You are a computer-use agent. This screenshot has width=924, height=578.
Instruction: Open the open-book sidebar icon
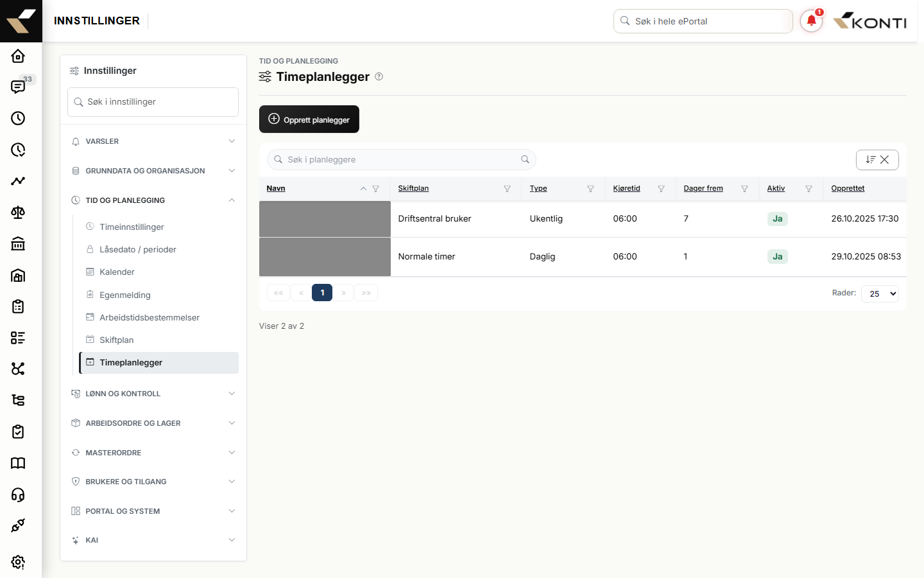tap(18, 463)
